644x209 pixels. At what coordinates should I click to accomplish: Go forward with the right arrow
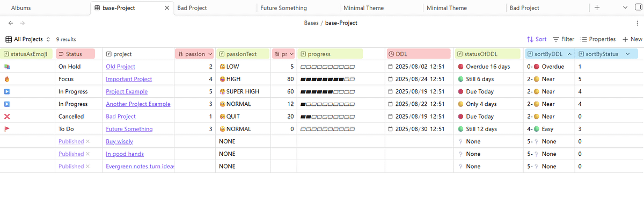click(x=22, y=23)
